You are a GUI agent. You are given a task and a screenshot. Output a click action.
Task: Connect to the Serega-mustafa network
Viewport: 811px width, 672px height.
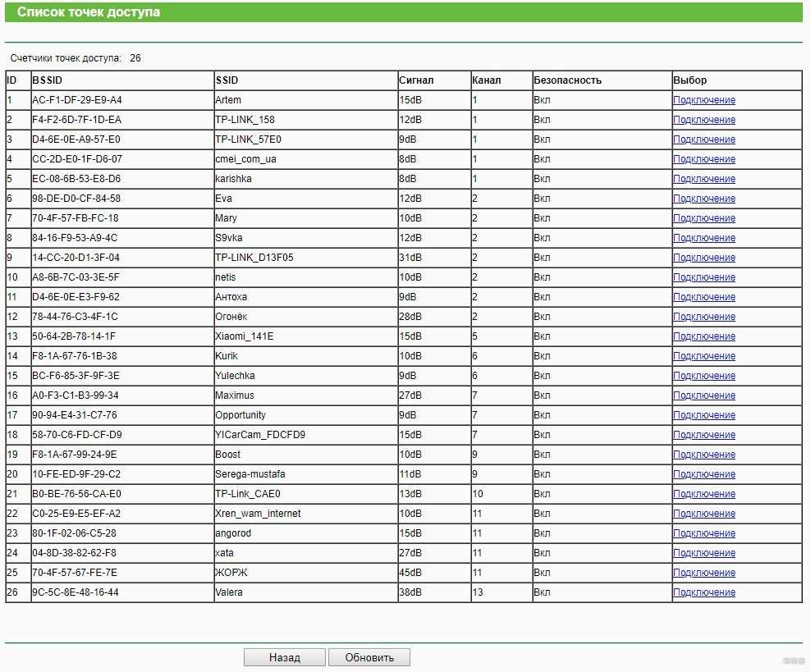[703, 474]
